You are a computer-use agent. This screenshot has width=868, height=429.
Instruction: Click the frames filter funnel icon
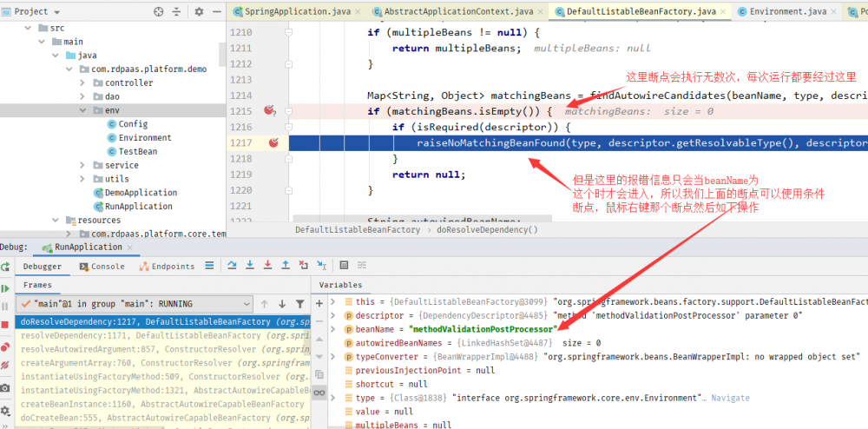coord(299,304)
